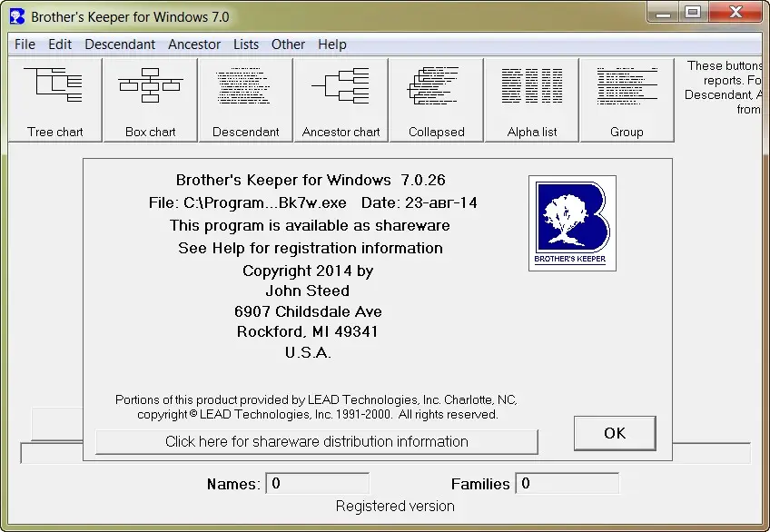
Task: Click the LEAD Technologies credits line
Action: (x=317, y=407)
